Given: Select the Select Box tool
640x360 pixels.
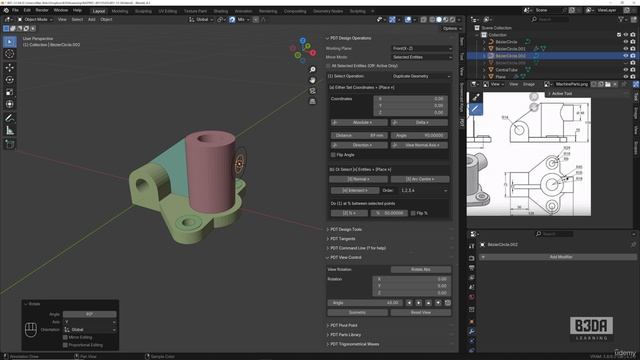Looking at the screenshot, I should point(10,42).
